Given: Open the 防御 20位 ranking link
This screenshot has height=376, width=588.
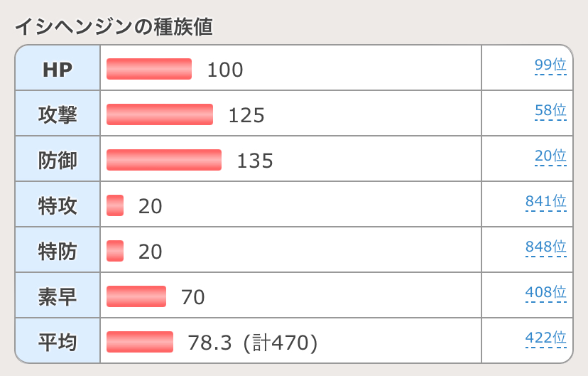Looking at the screenshot, I should click(550, 156).
